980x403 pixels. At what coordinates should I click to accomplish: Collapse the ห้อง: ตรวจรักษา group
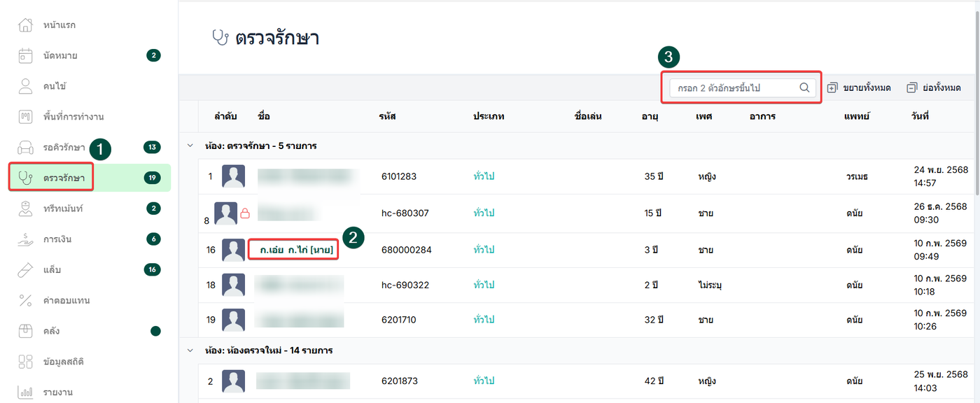[x=189, y=146]
